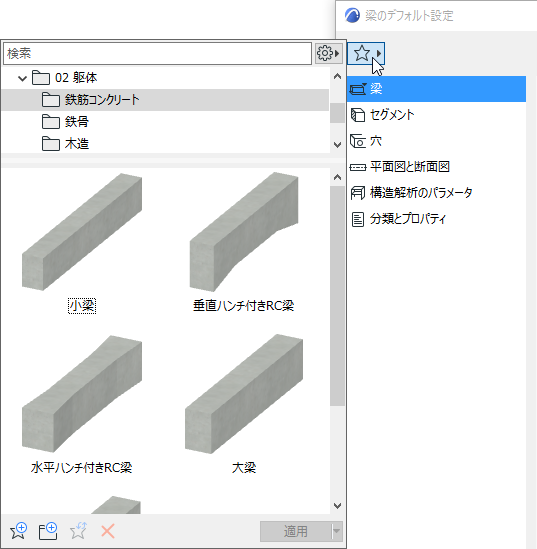Click the 鉄筋コンクリート folder icon
The height and width of the screenshot is (549, 537).
point(51,100)
